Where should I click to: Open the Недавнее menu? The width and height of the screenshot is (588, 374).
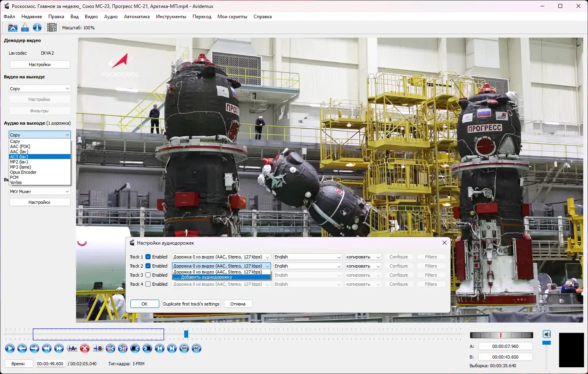point(32,17)
